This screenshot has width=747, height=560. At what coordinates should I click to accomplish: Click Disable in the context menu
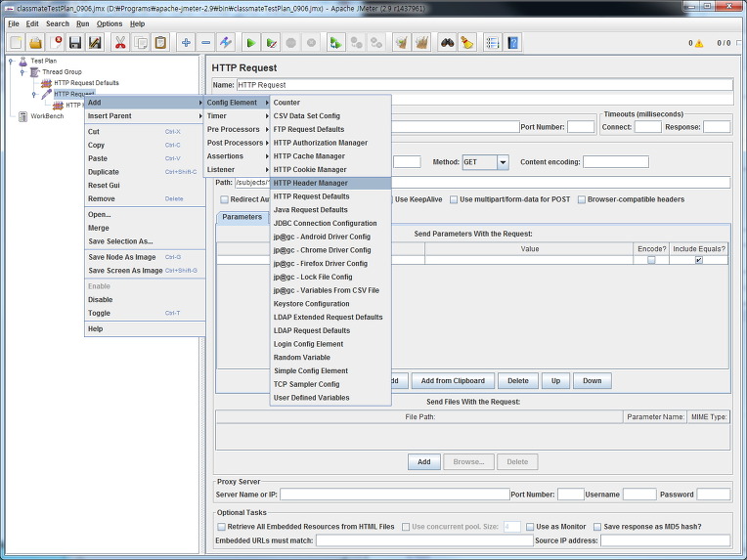point(145,300)
